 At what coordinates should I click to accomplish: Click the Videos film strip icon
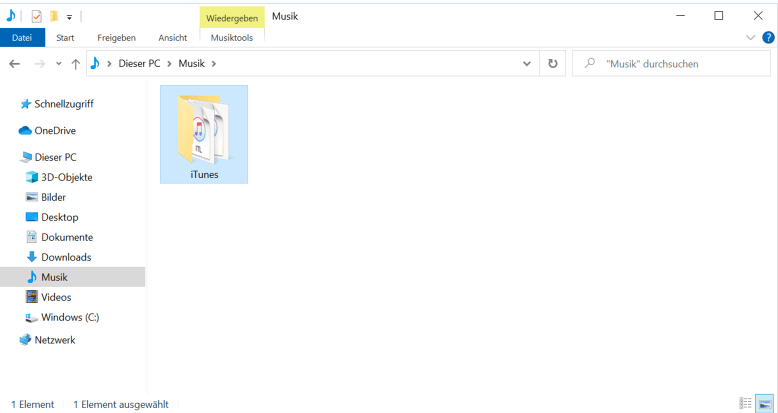point(32,297)
